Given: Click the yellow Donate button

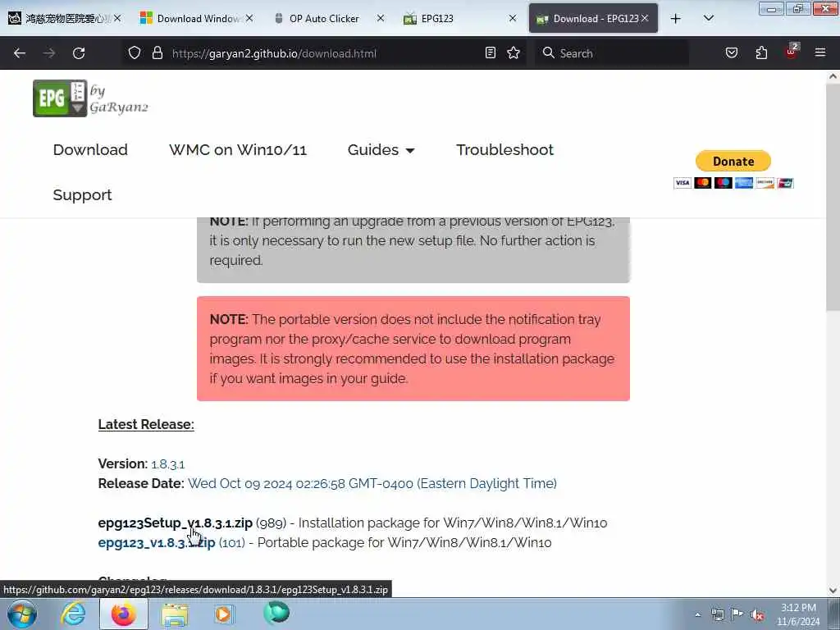Looking at the screenshot, I should click(733, 161).
